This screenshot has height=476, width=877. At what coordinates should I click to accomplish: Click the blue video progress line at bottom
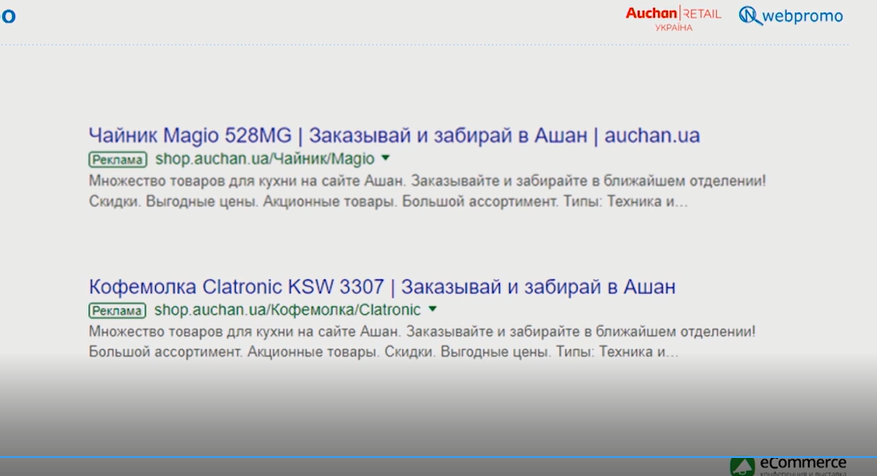tap(400, 457)
